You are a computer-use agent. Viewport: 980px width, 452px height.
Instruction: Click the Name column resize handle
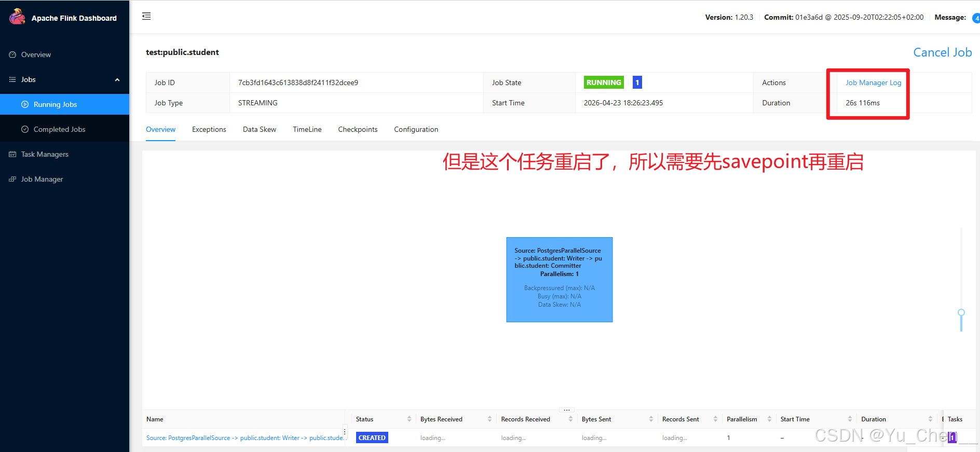click(x=345, y=431)
